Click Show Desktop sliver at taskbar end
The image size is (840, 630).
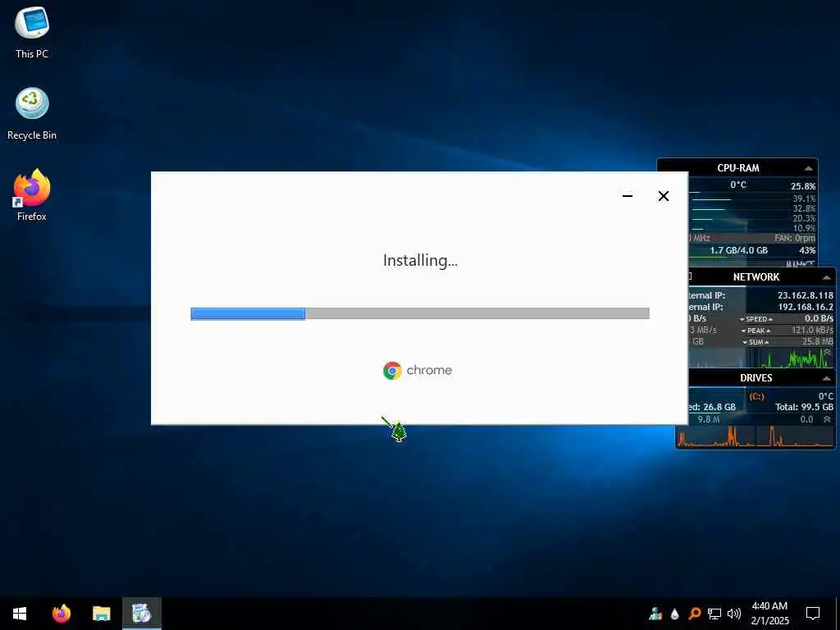(838, 614)
